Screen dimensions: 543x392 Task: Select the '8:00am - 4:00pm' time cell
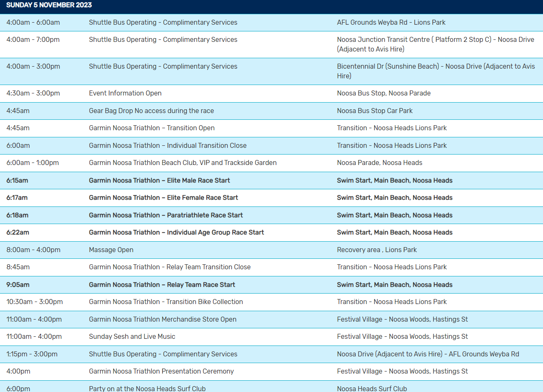33,250
